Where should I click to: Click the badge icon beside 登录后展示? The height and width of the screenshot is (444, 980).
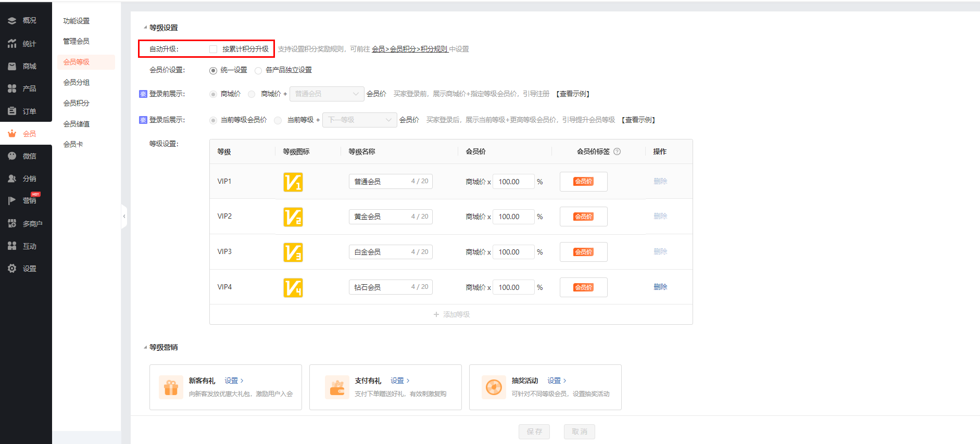pyautogui.click(x=143, y=120)
